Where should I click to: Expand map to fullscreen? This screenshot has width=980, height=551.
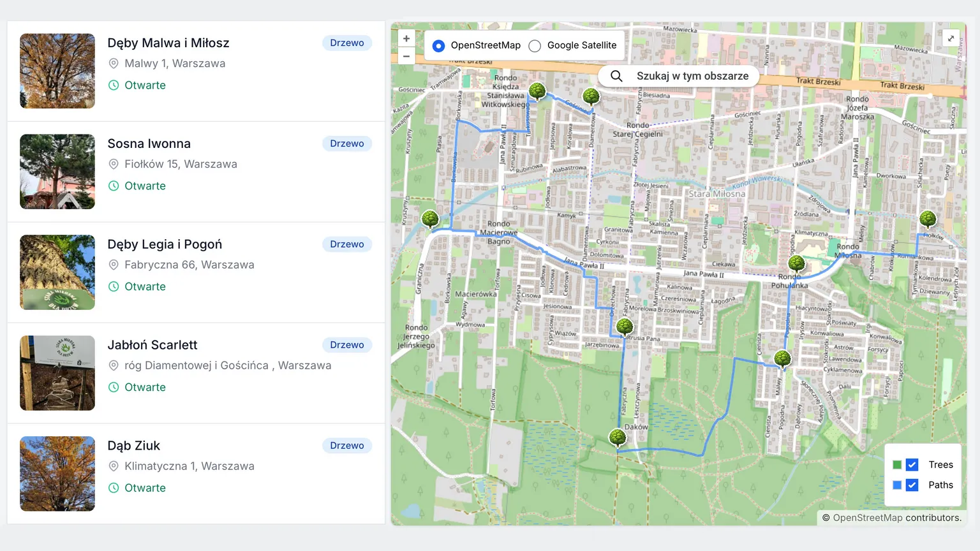951,38
